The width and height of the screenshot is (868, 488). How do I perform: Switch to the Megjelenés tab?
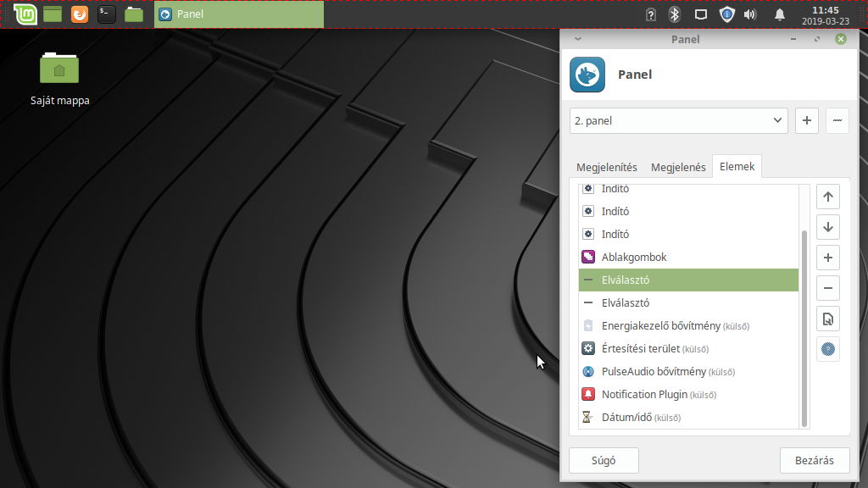678,167
